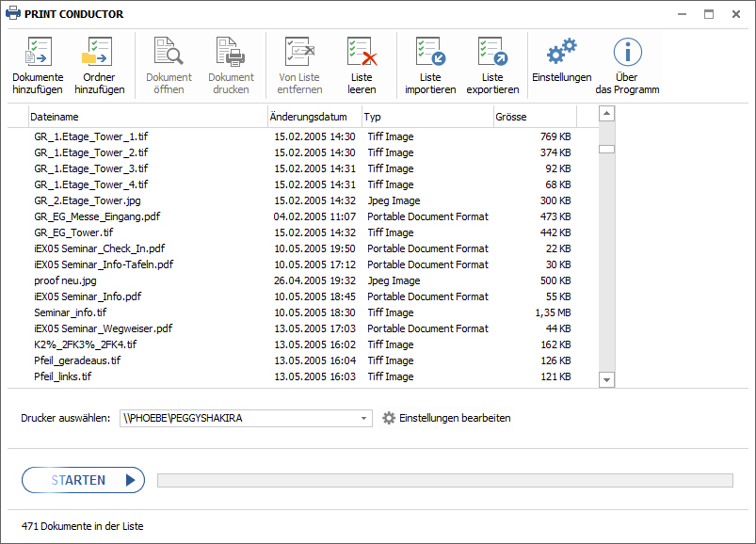This screenshot has width=756, height=544.
Task: Close the Print Conductor window
Action: 735,14
